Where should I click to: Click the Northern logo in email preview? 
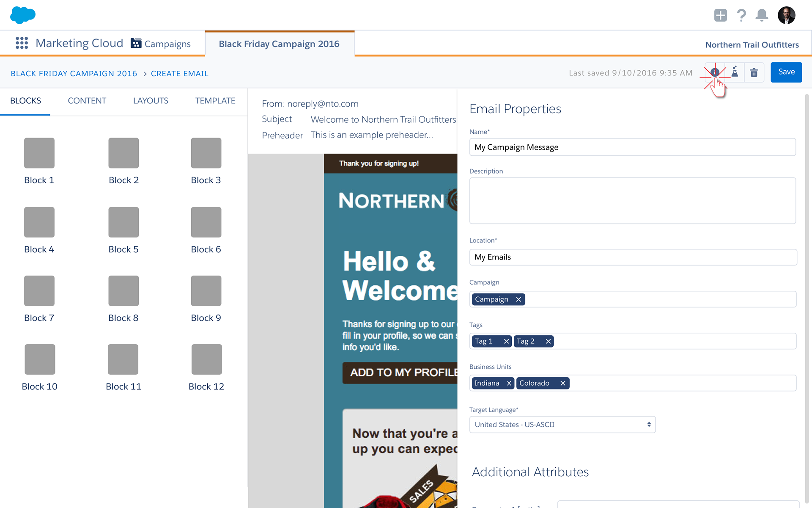[x=398, y=200]
